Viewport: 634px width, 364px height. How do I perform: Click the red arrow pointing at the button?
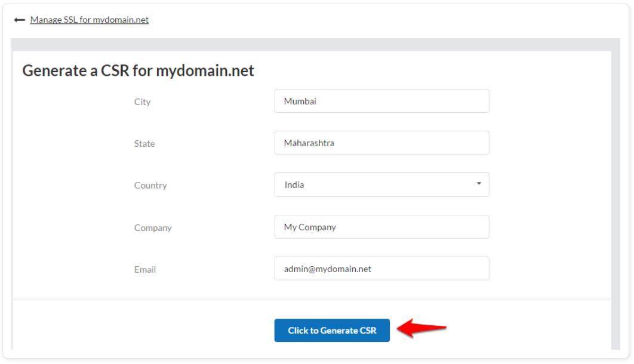tap(421, 328)
